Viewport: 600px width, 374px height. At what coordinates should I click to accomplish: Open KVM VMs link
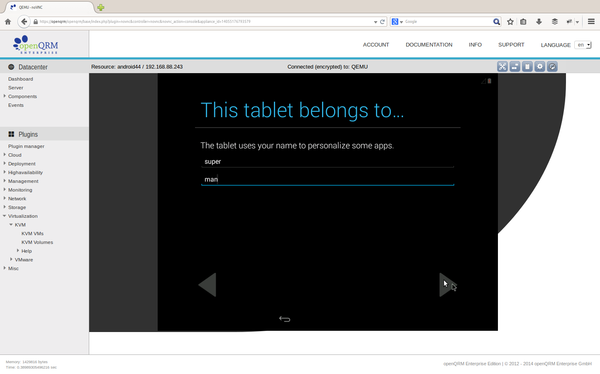32,234
